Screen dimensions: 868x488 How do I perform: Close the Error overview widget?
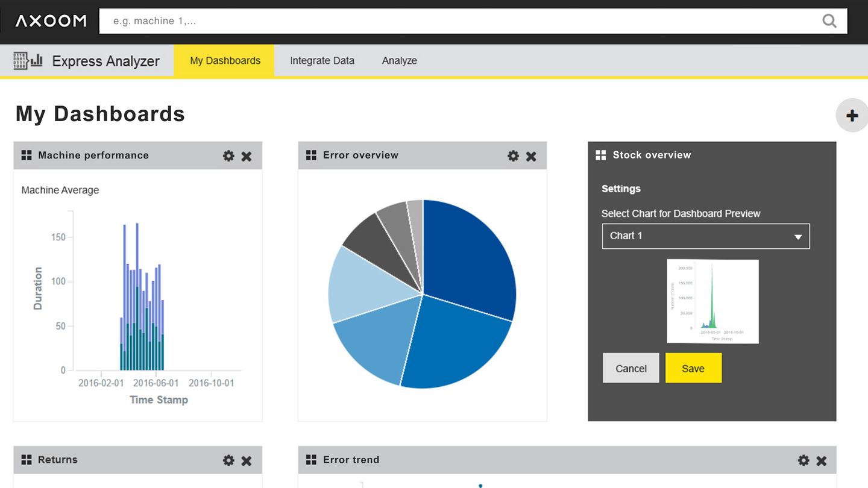[531, 156]
